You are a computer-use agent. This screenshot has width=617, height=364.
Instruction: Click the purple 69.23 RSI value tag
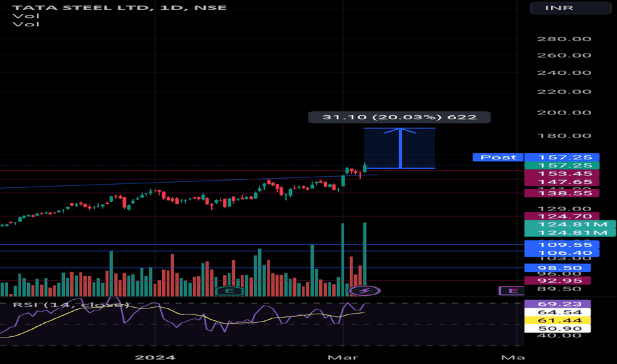[557, 304]
